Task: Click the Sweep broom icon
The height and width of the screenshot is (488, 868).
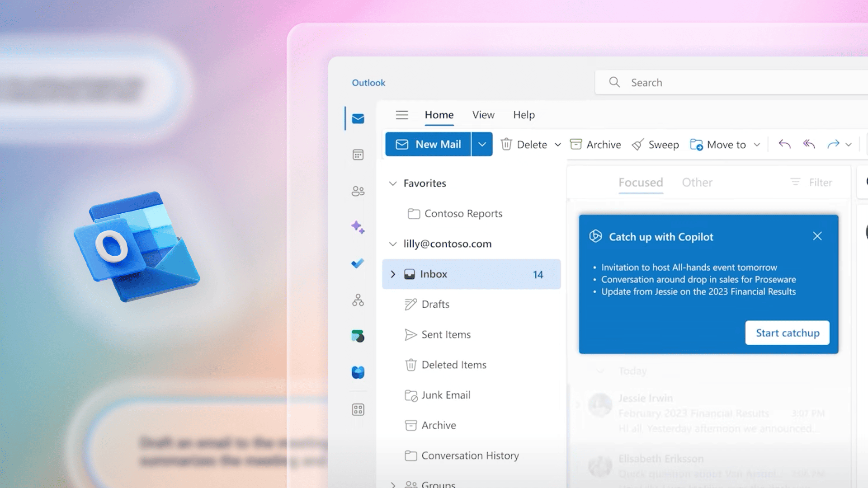Action: click(x=638, y=145)
